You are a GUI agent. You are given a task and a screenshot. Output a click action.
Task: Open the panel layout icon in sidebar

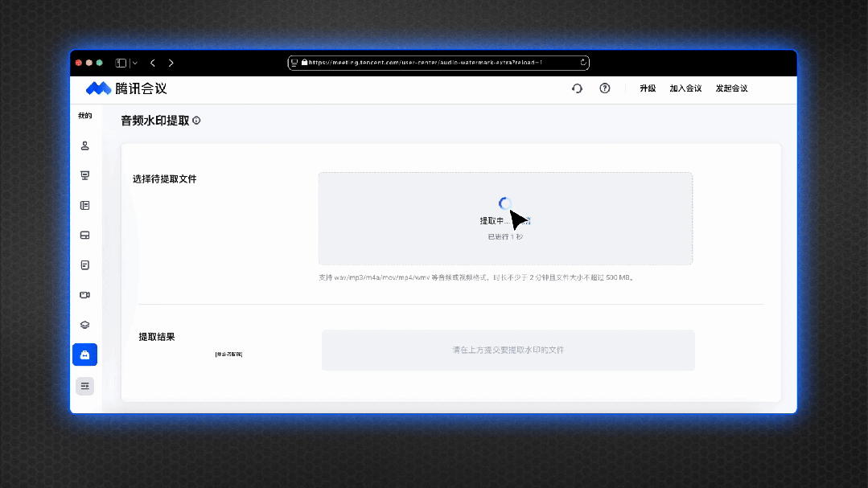click(x=84, y=235)
